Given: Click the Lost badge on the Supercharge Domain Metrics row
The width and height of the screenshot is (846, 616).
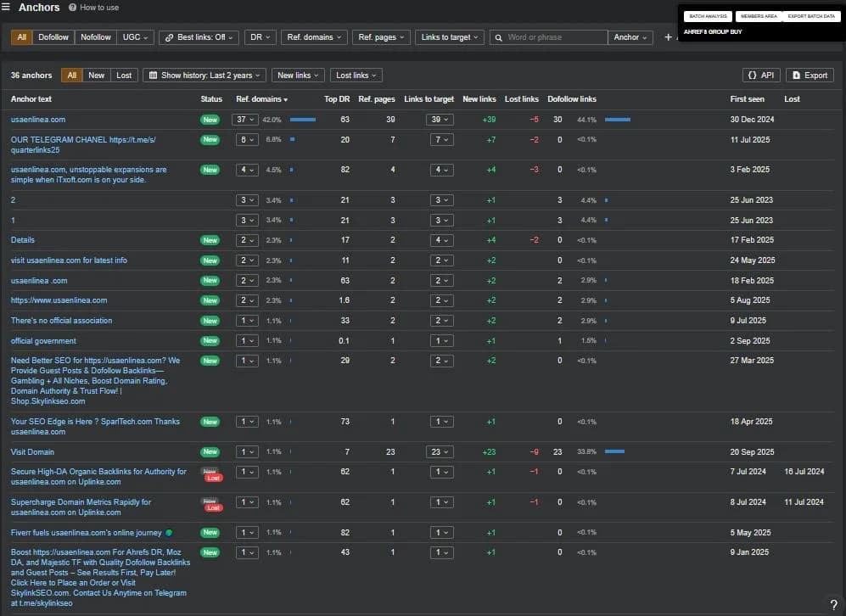Looking at the screenshot, I should (213, 508).
